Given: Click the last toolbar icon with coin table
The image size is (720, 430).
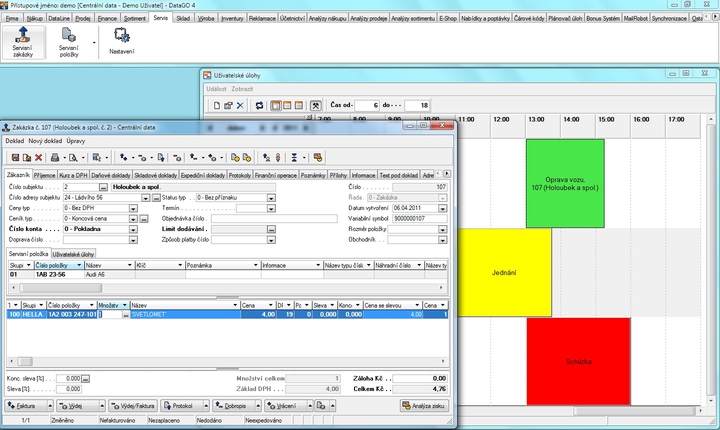Looking at the screenshot, I should tap(318, 158).
